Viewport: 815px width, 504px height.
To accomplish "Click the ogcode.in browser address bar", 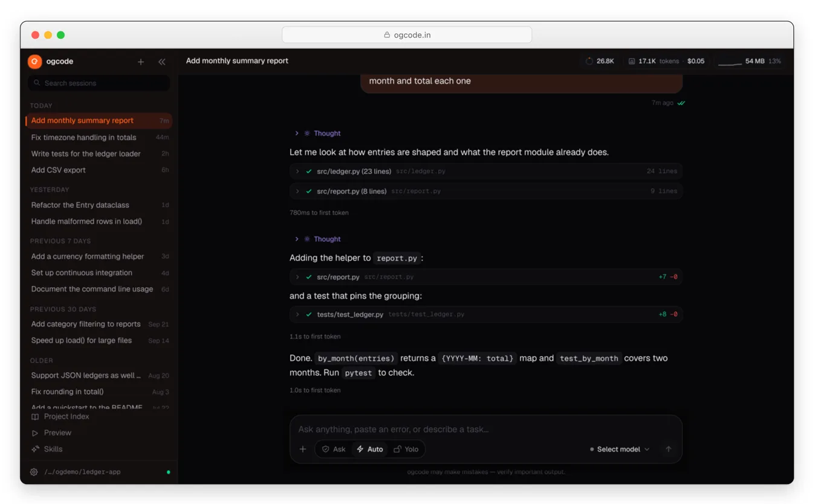I will 407,35.
